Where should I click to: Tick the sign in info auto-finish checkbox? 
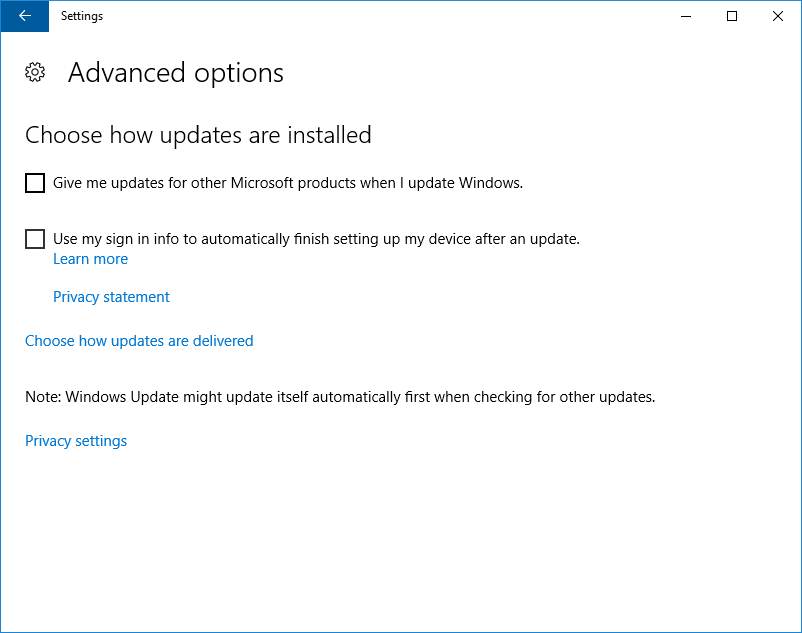tap(35, 239)
